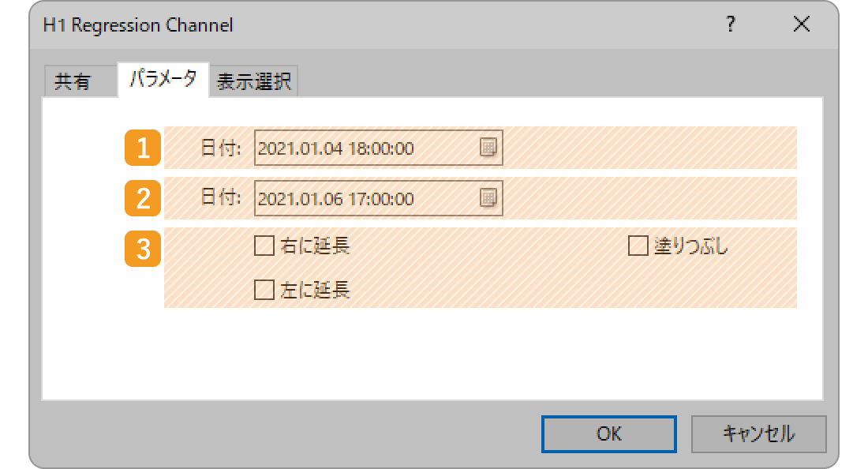The height and width of the screenshot is (469, 868).
Task: Click the help question mark icon
Action: 730,24
